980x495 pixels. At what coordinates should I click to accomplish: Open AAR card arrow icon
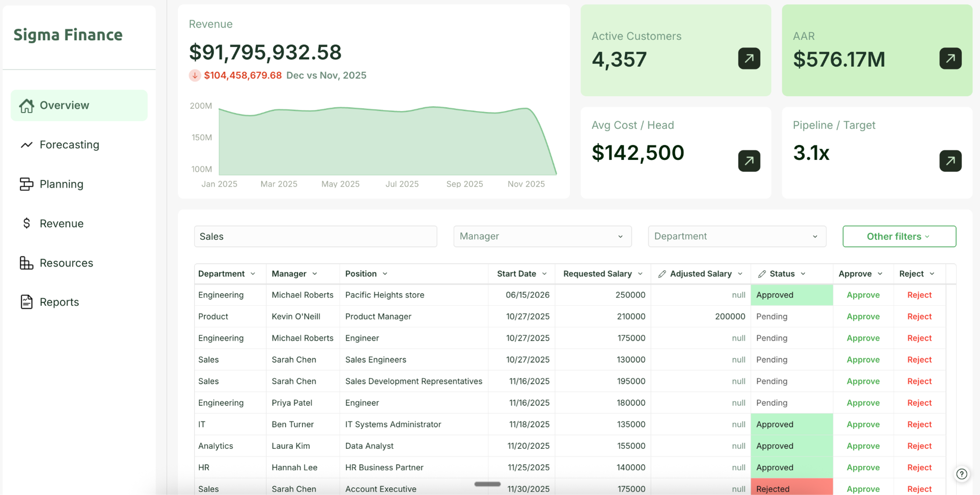(950, 59)
